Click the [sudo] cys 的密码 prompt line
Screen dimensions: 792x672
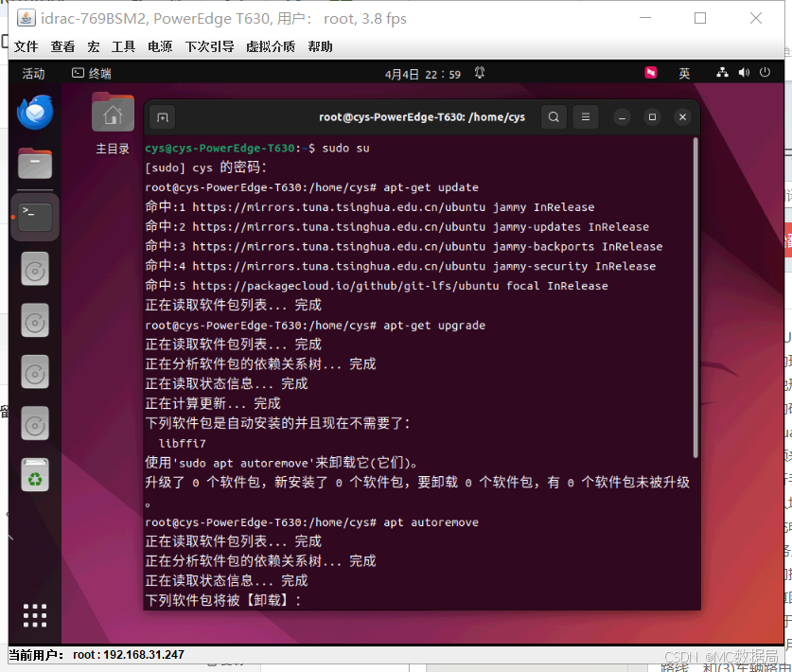205,168
